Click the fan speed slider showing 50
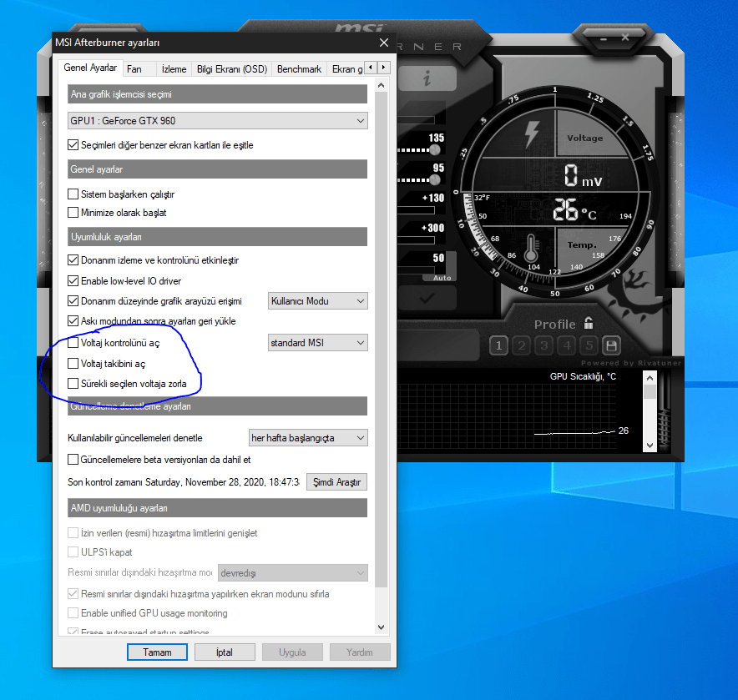Image resolution: width=738 pixels, height=700 pixels. click(416, 270)
